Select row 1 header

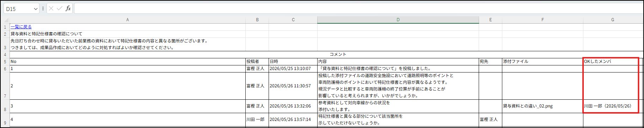coord(5,27)
